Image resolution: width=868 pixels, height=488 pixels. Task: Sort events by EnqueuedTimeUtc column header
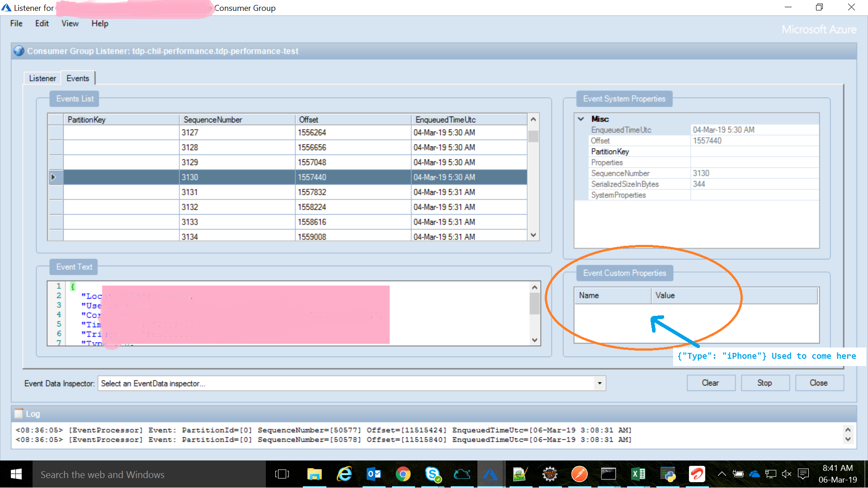point(469,119)
